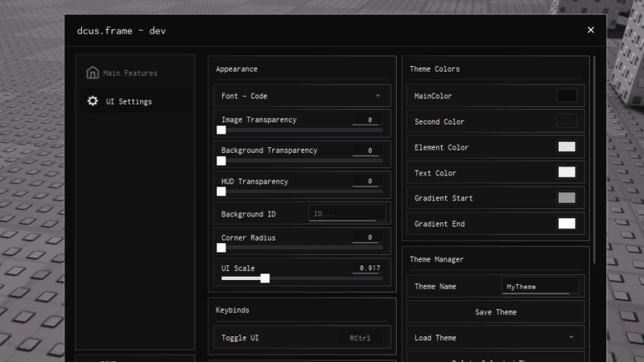
Task: Click the gear icon beside UI Settings
Action: [x=93, y=101]
